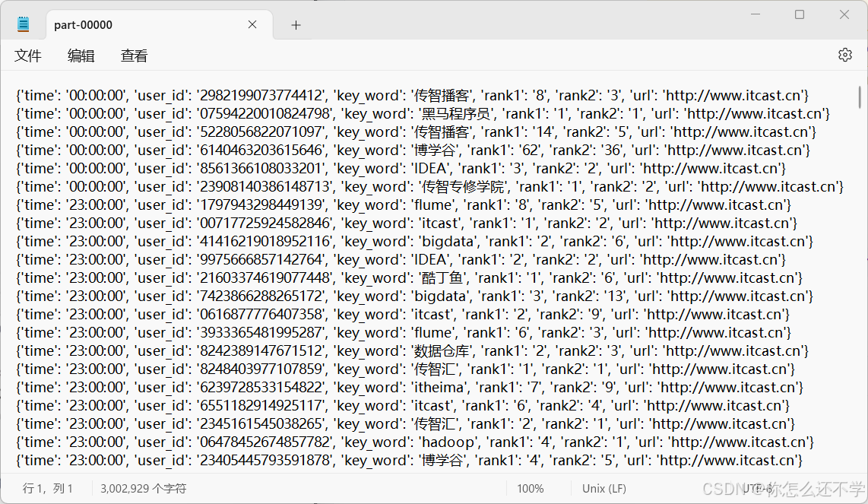Open the 编辑 menu
Screen dimensions: 868x504
point(81,55)
